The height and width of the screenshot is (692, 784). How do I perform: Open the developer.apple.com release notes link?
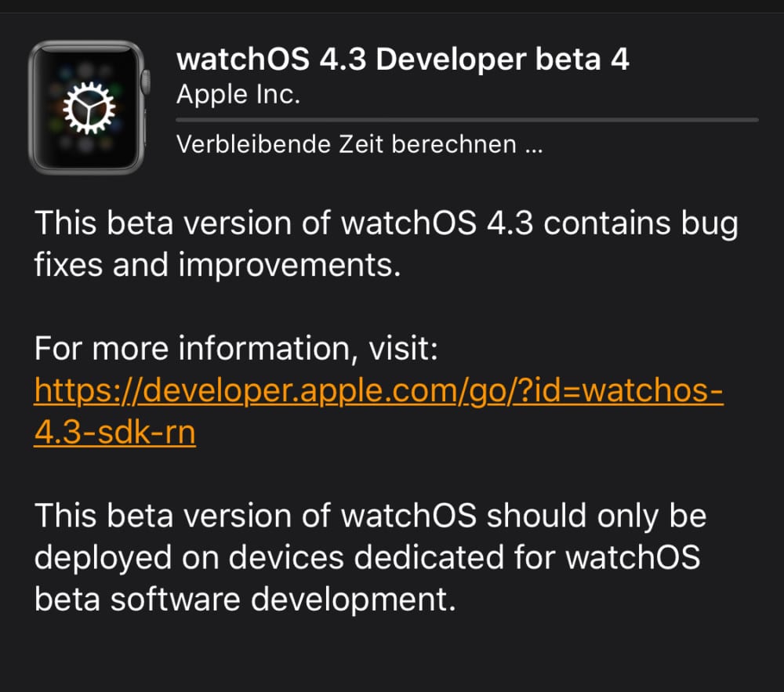point(379,390)
